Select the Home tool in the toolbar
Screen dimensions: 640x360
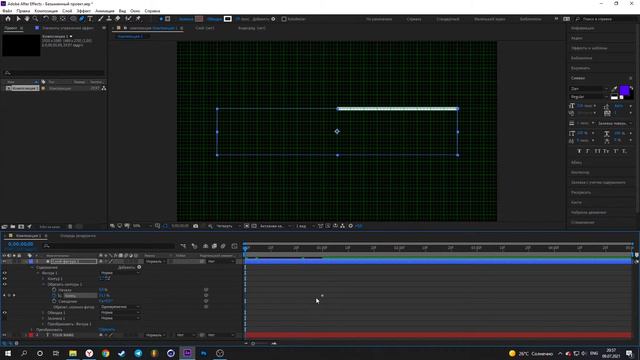coord(8,19)
